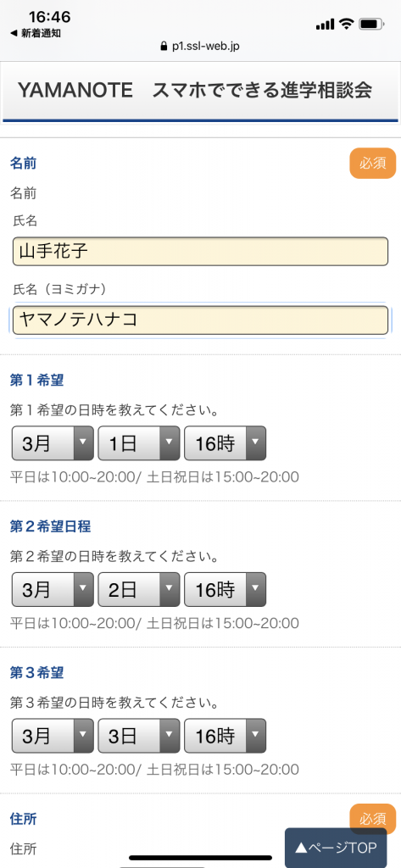
Task: Select the third choice day dropdown 3日
Action: click(x=139, y=736)
